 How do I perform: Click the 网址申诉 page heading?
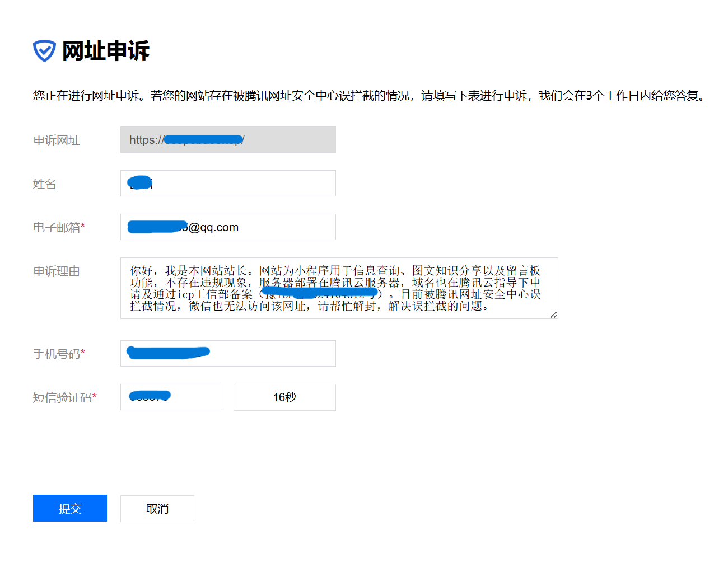tap(106, 51)
